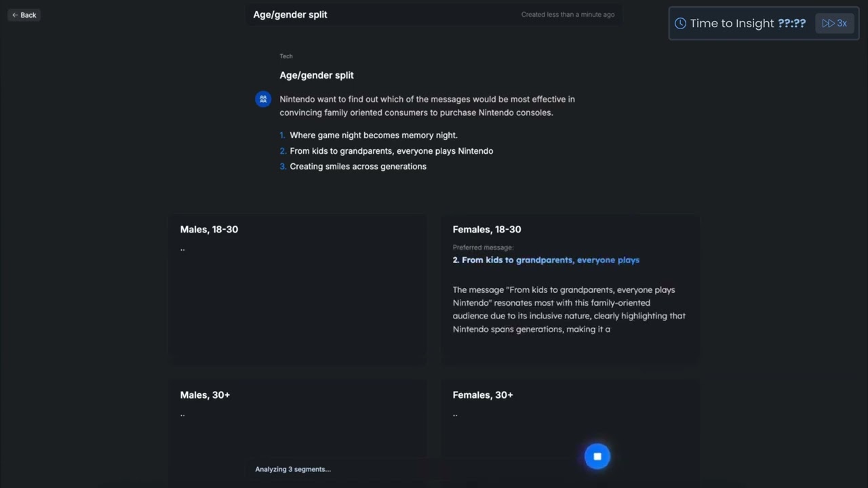This screenshot has width=868, height=488.
Task: Click the clock icon beside Time to Insight
Action: coord(680,23)
